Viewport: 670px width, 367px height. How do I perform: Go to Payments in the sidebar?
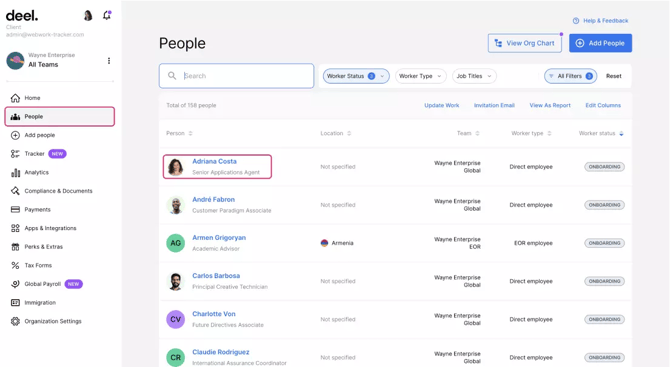37,209
